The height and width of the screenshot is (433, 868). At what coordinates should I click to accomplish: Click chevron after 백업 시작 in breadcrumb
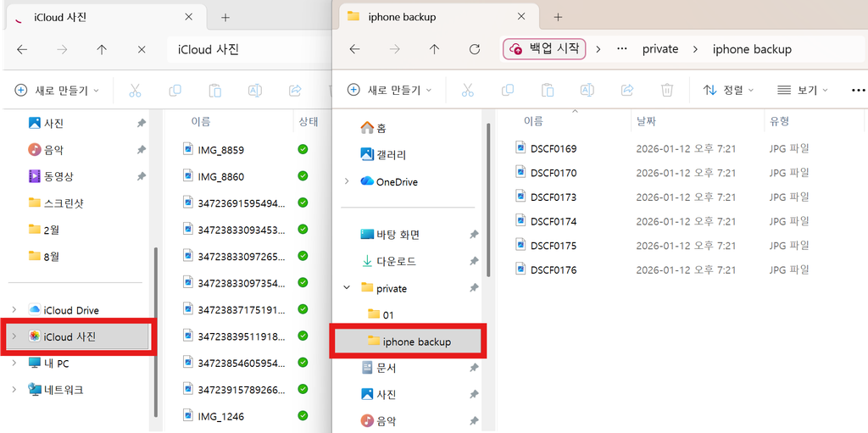tap(598, 49)
